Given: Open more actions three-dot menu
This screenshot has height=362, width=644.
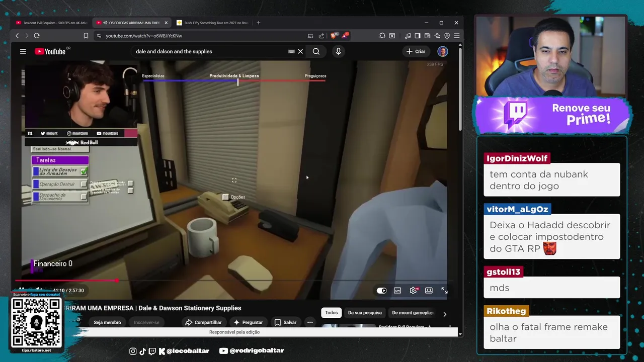Looking at the screenshot, I should pos(310,322).
